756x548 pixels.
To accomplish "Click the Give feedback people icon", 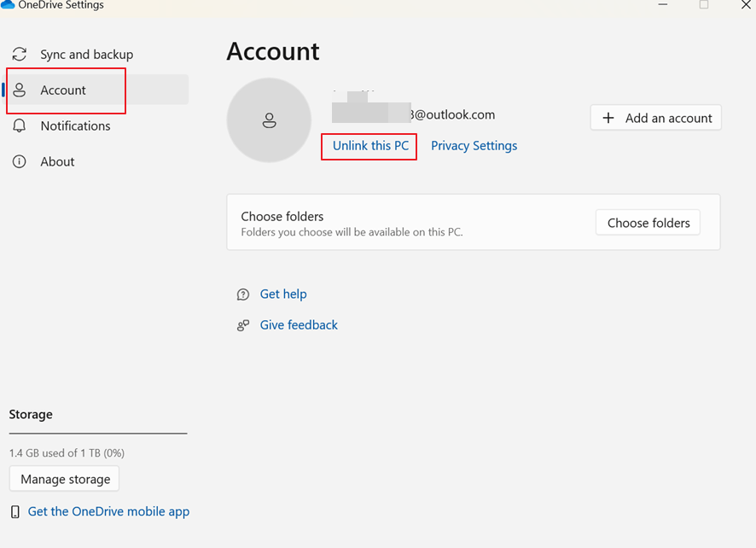I will (243, 325).
